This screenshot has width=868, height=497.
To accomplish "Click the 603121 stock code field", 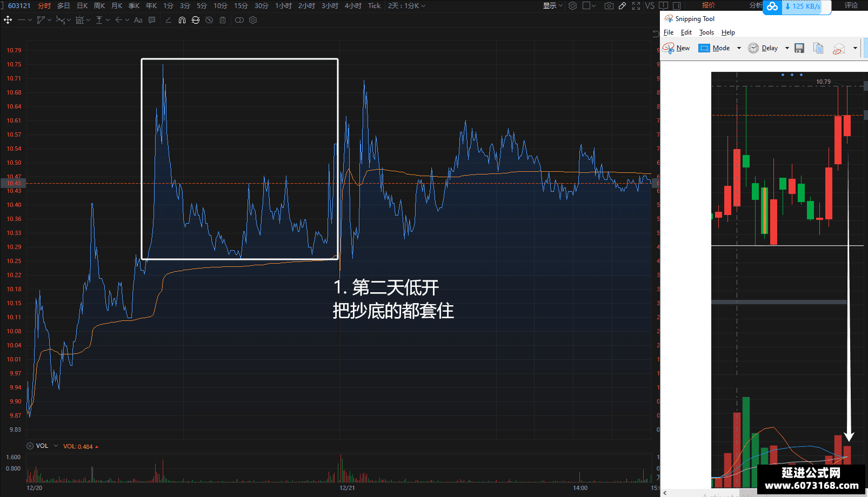I will tap(19, 6).
